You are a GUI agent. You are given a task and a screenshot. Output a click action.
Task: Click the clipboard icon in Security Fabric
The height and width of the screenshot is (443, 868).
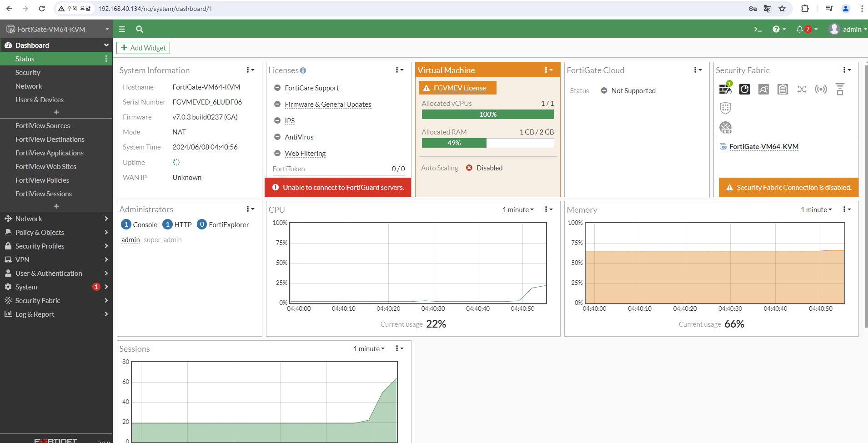pos(783,89)
